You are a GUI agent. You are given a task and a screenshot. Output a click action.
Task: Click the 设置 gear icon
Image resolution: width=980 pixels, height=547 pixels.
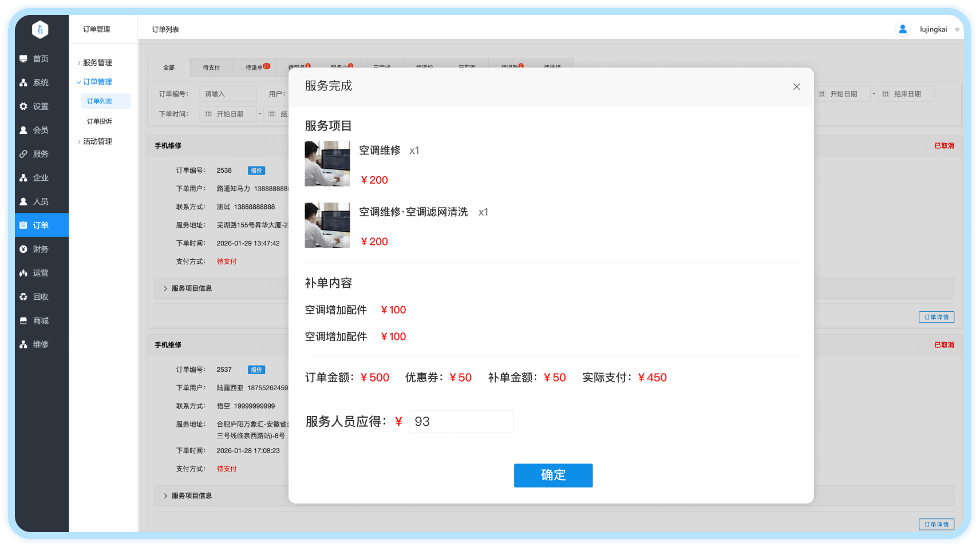click(23, 106)
